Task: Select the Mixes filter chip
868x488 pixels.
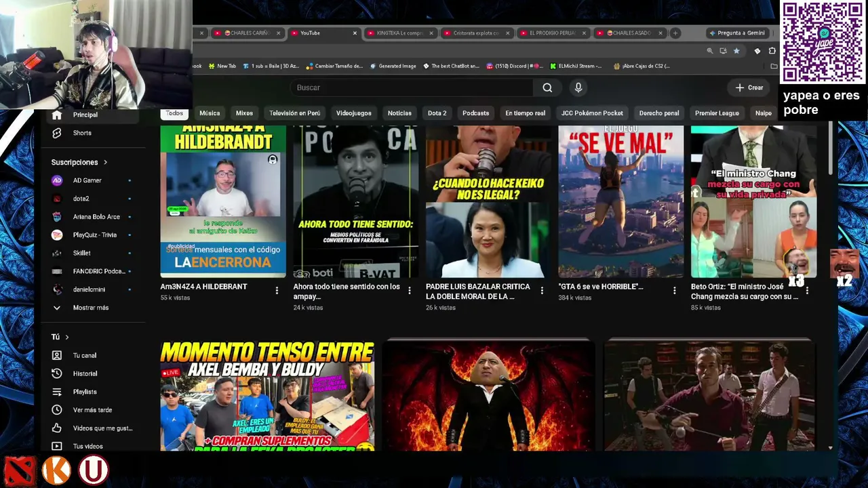Action: point(244,113)
